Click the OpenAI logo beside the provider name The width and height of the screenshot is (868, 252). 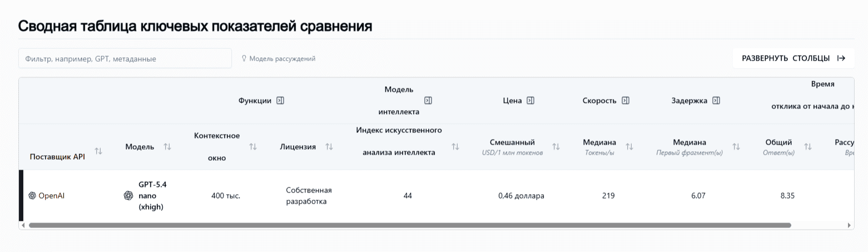[32, 196]
